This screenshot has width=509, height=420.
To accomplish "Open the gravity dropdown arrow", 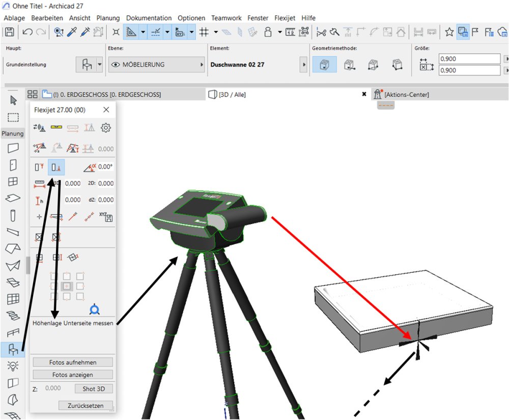I will (x=279, y=32).
